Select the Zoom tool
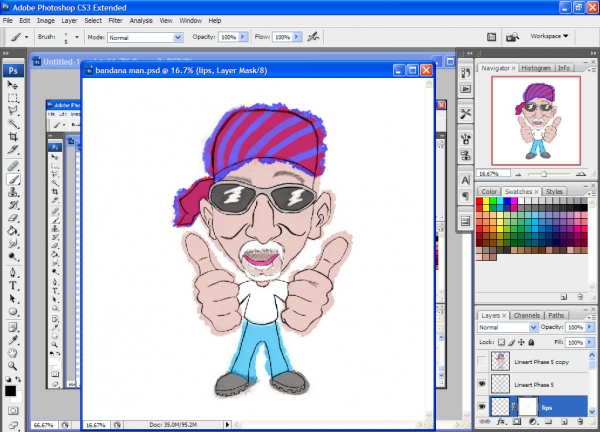 (13, 366)
